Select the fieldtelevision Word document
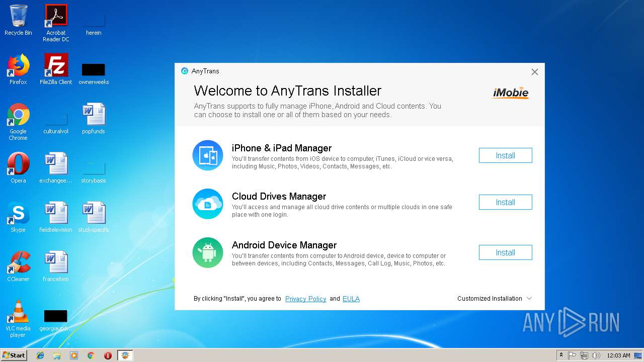This screenshot has width=644, height=362. click(56, 217)
